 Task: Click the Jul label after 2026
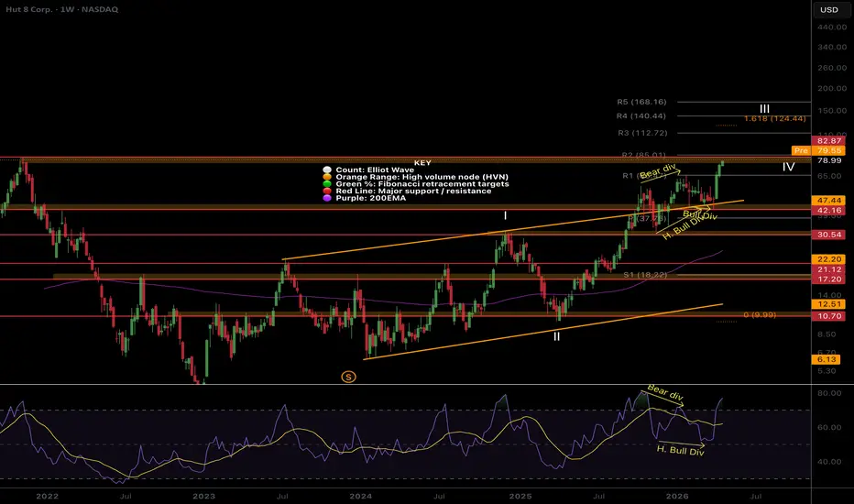click(x=755, y=497)
